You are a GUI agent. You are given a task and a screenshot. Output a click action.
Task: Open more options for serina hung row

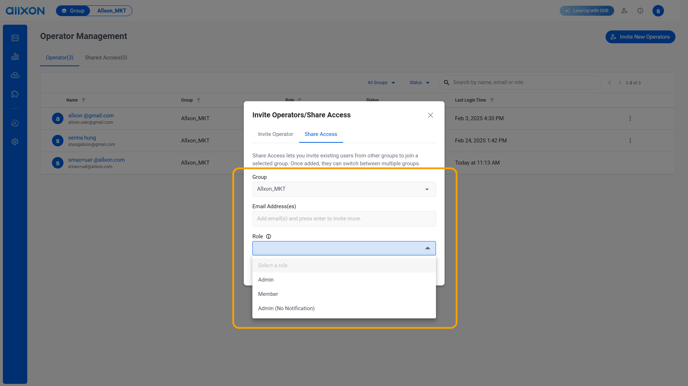point(630,140)
